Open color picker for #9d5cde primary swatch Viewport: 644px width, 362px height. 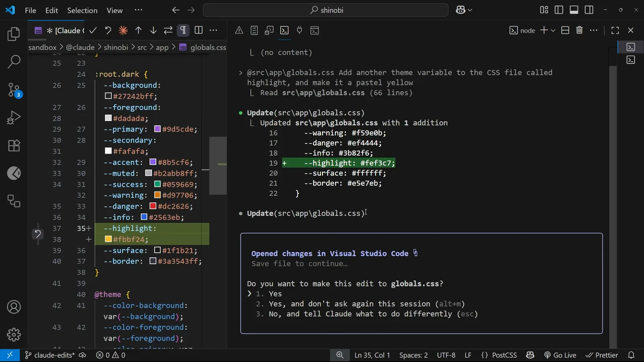tap(158, 129)
